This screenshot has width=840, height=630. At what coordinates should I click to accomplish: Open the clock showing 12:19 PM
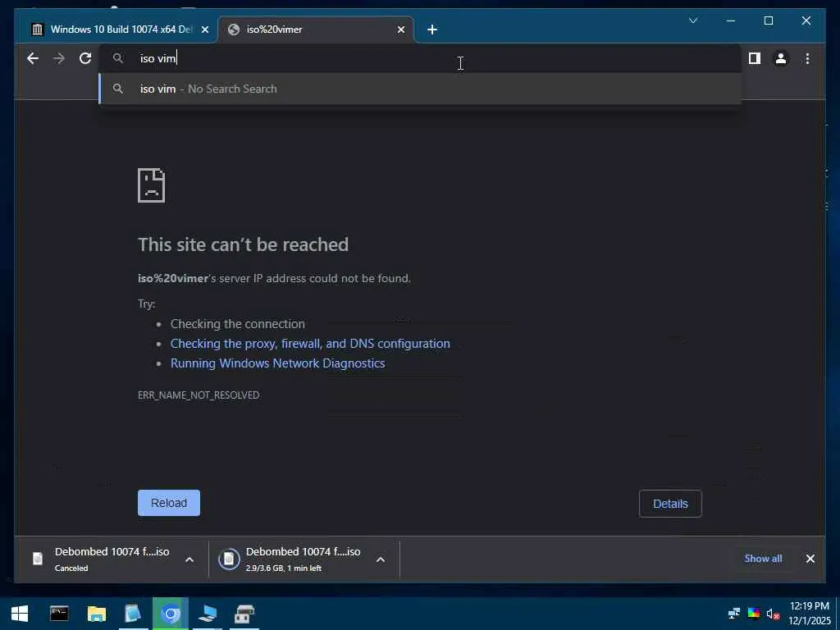point(810,614)
